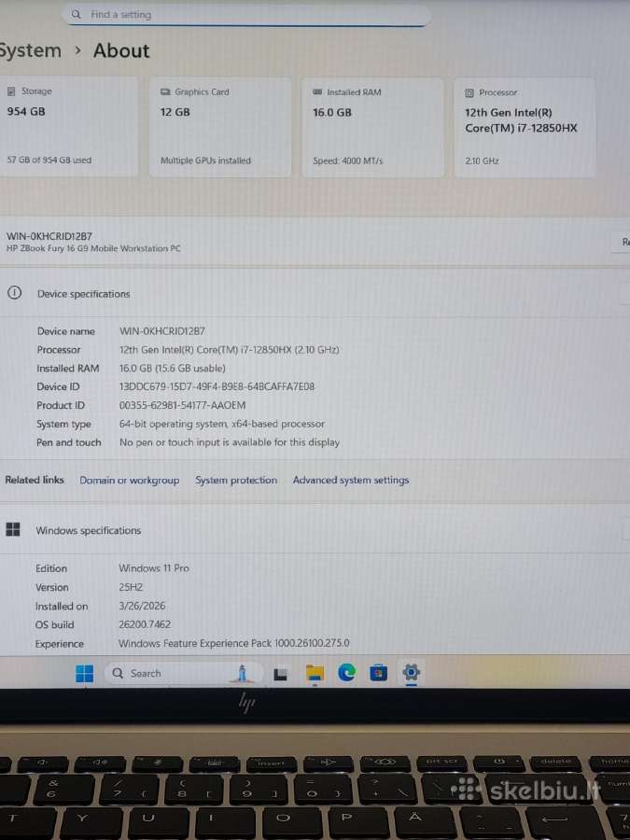Click the Processor card icon
The width and height of the screenshot is (630, 840).
(x=469, y=92)
